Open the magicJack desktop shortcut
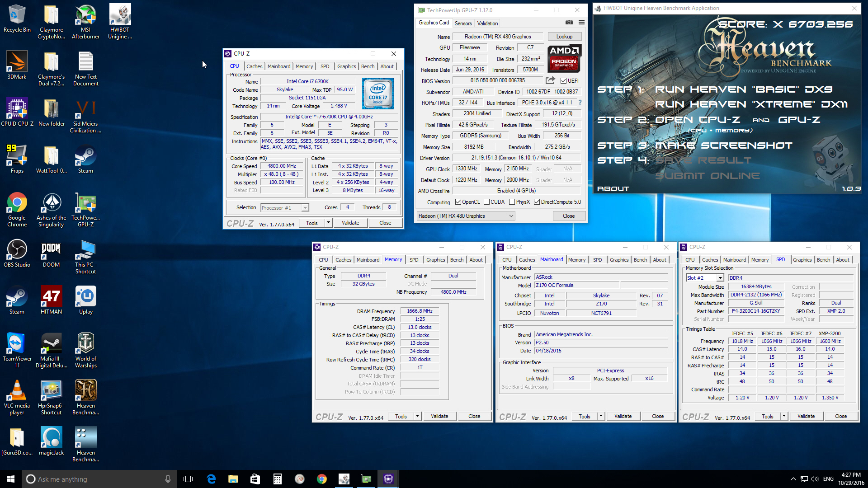 click(51, 441)
